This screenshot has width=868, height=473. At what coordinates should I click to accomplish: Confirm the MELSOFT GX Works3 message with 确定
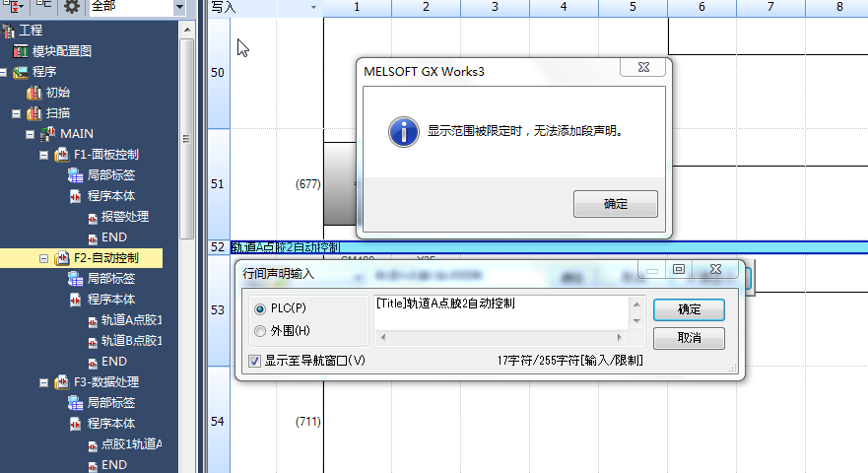click(x=616, y=204)
